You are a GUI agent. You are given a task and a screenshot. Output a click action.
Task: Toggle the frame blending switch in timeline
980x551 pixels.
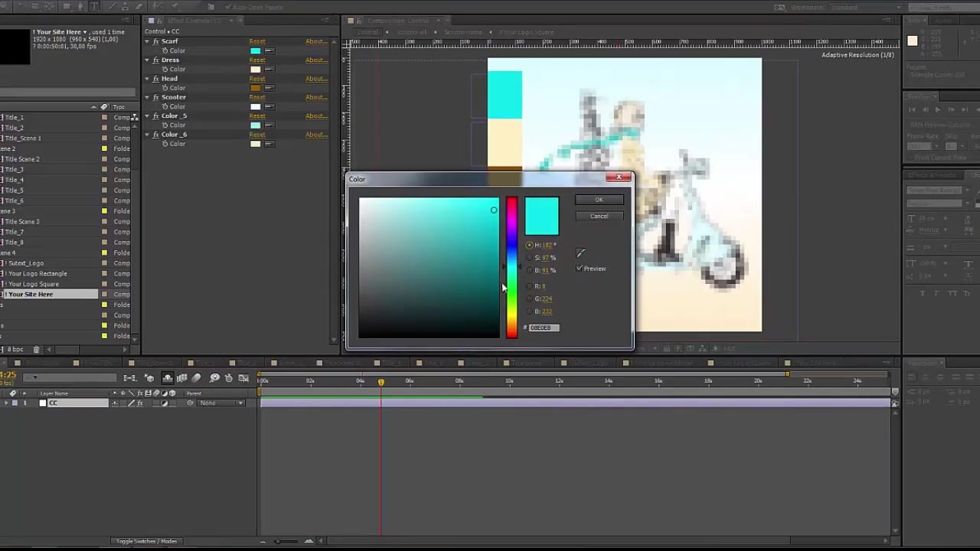tap(182, 378)
